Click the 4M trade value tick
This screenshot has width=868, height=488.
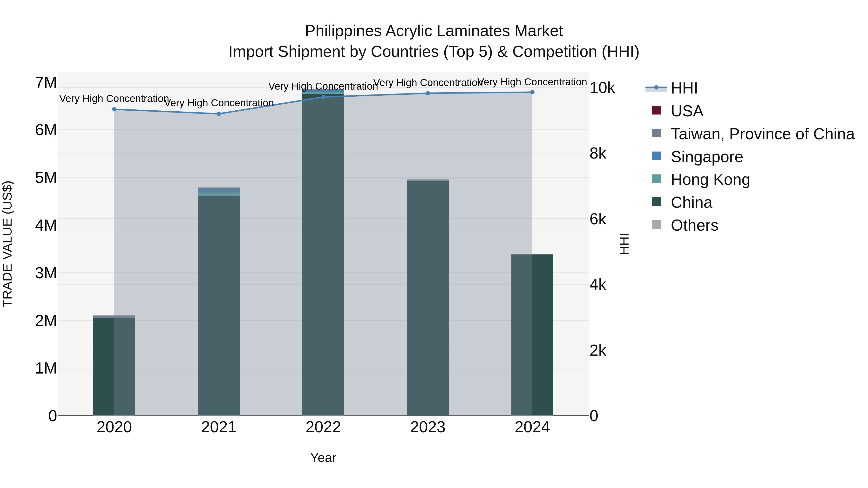tap(46, 225)
